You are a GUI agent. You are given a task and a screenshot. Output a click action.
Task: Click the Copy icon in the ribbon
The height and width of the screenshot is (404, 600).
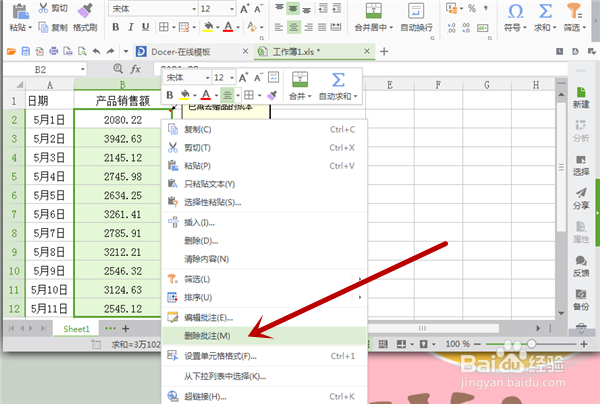(43, 27)
